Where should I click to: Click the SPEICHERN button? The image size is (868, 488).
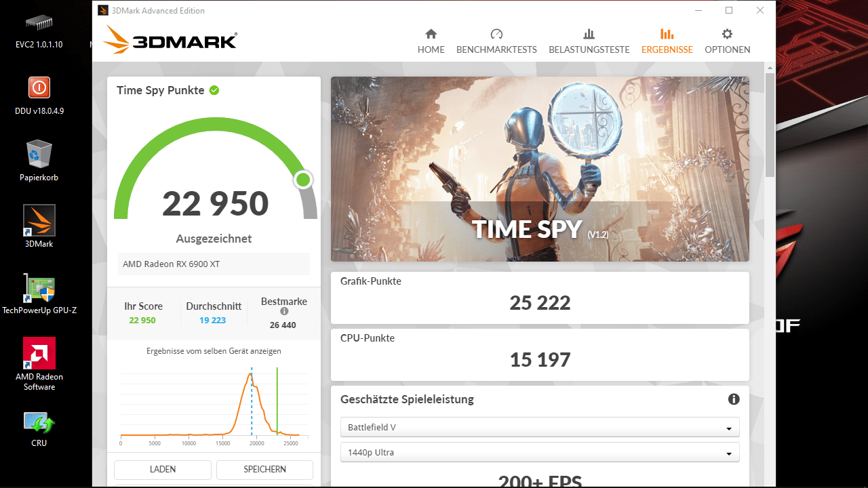point(264,469)
